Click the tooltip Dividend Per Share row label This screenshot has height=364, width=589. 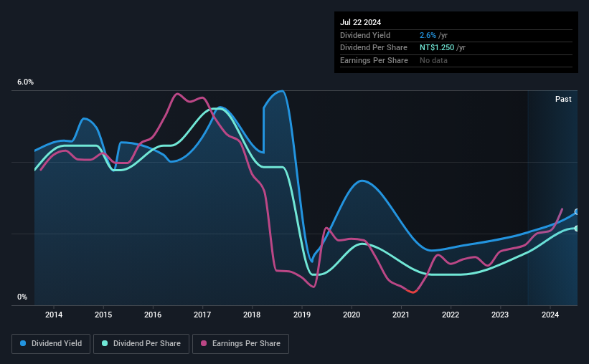point(374,48)
